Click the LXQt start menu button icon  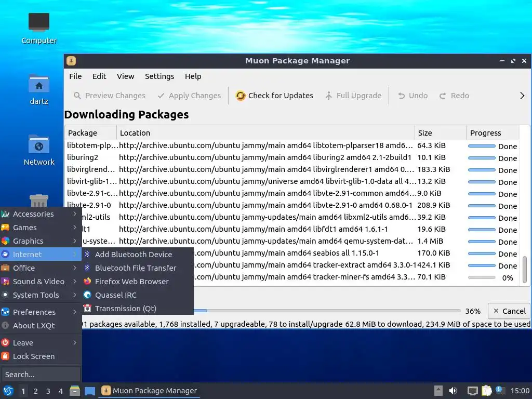tap(8, 391)
